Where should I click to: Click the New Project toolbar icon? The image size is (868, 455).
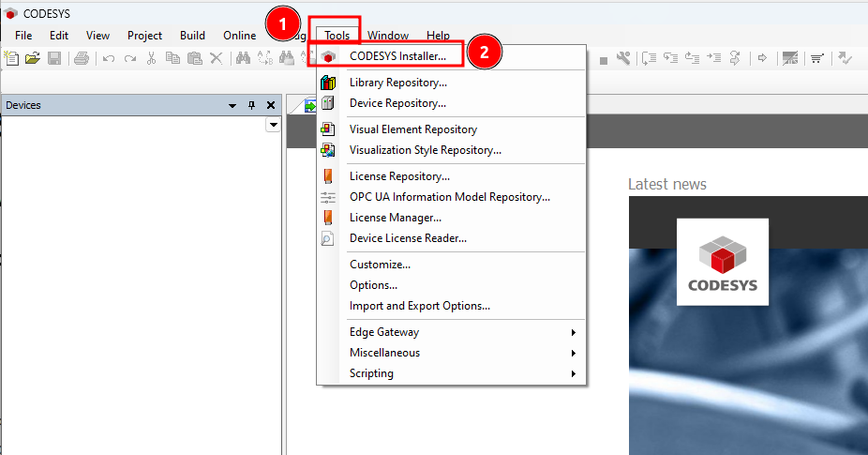pos(11,57)
